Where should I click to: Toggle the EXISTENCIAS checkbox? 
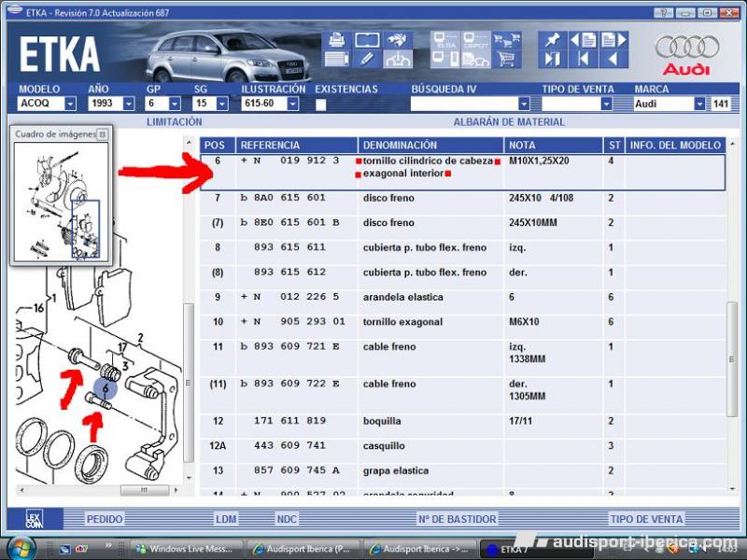click(x=320, y=105)
